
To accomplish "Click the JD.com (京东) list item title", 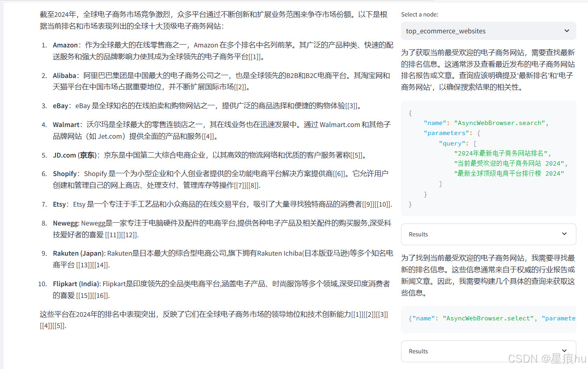I will (74, 155).
